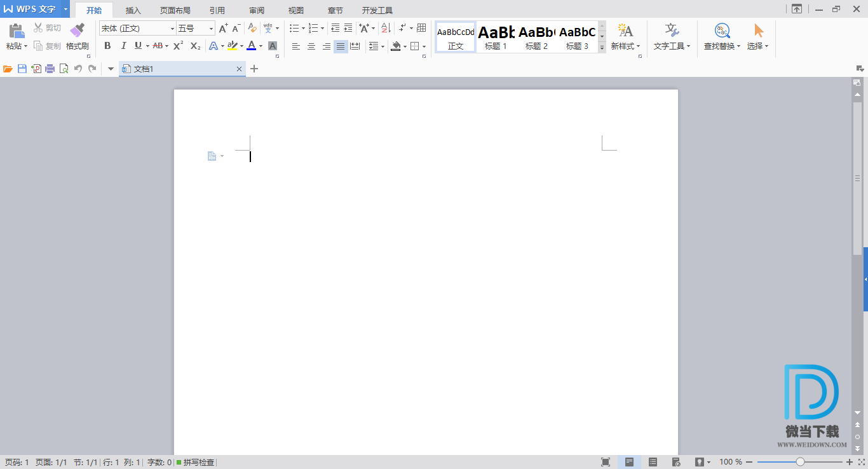
Task: Undo the last action
Action: [x=78, y=69]
